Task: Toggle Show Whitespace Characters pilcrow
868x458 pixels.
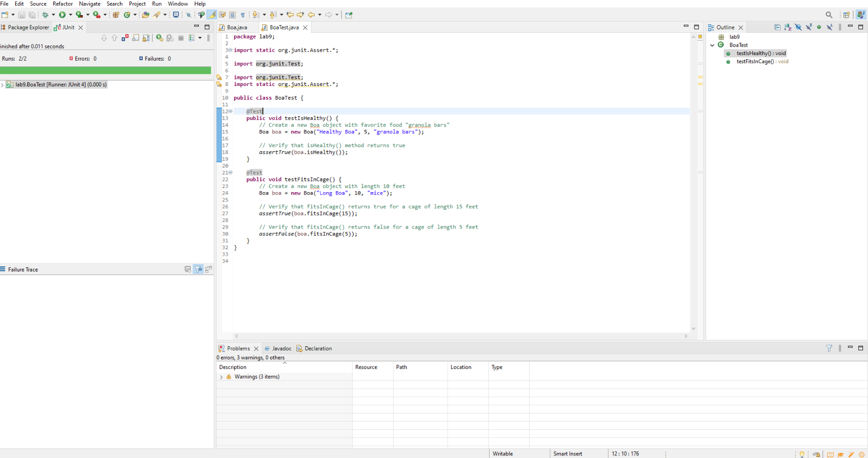Action: coord(243,15)
